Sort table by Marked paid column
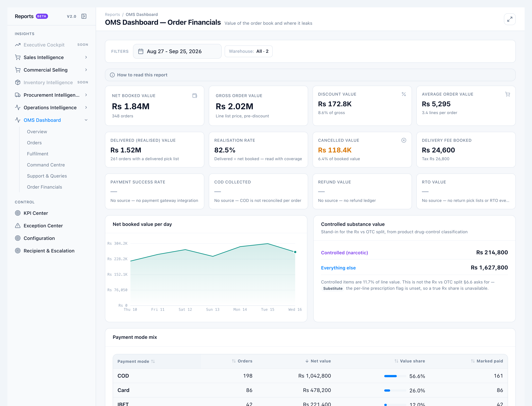 pos(487,361)
